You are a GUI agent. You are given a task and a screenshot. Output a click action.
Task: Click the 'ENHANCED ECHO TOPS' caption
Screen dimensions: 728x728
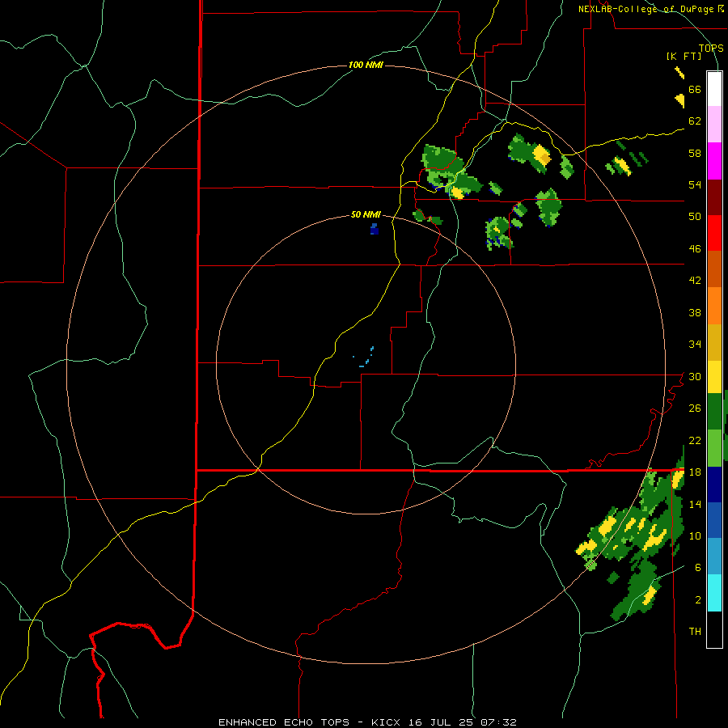(284, 722)
